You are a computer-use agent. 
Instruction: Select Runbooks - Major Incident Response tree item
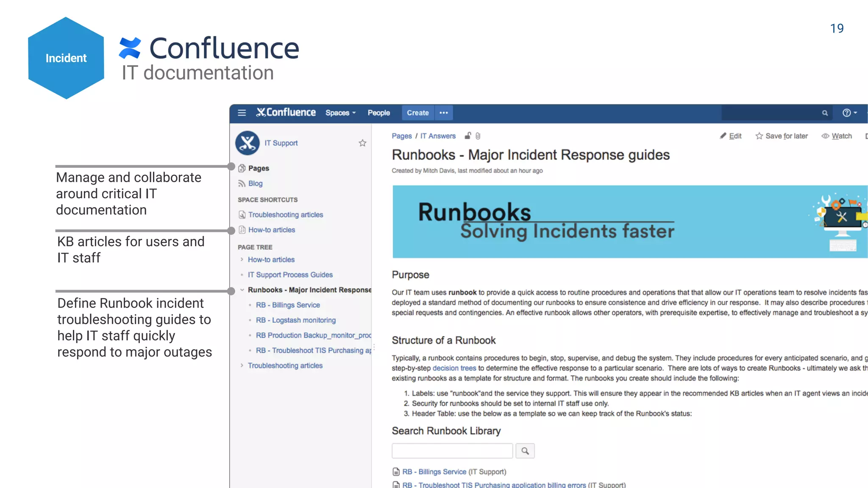(309, 290)
